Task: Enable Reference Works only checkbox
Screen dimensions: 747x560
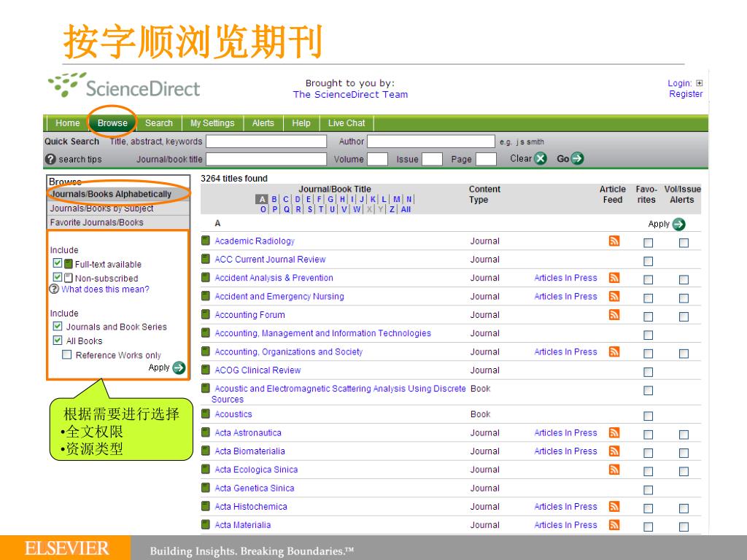Action: tap(66, 355)
